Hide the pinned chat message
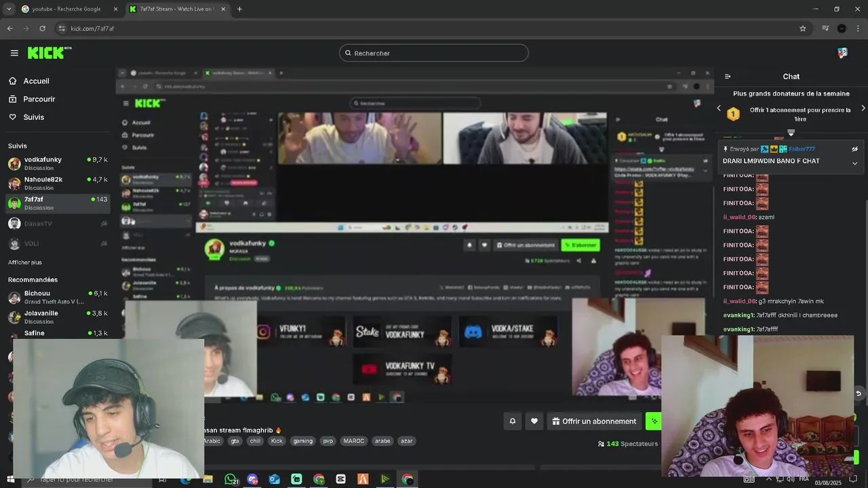 pyautogui.click(x=854, y=149)
